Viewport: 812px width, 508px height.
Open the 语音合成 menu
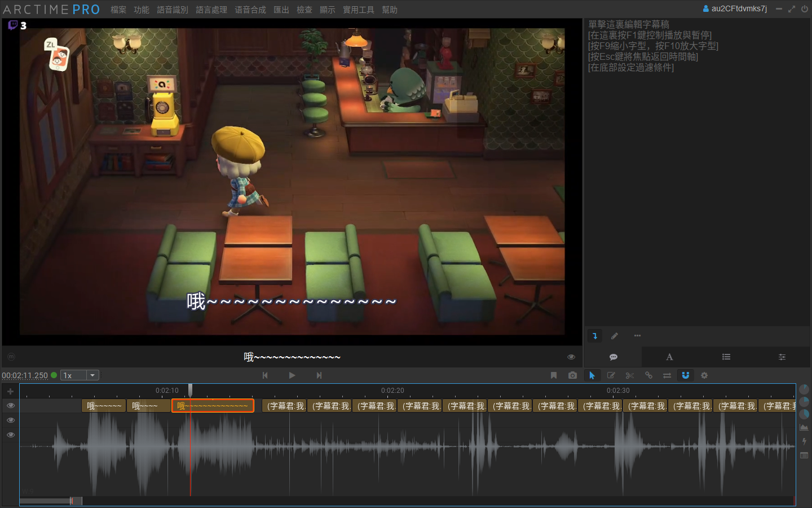(x=250, y=10)
